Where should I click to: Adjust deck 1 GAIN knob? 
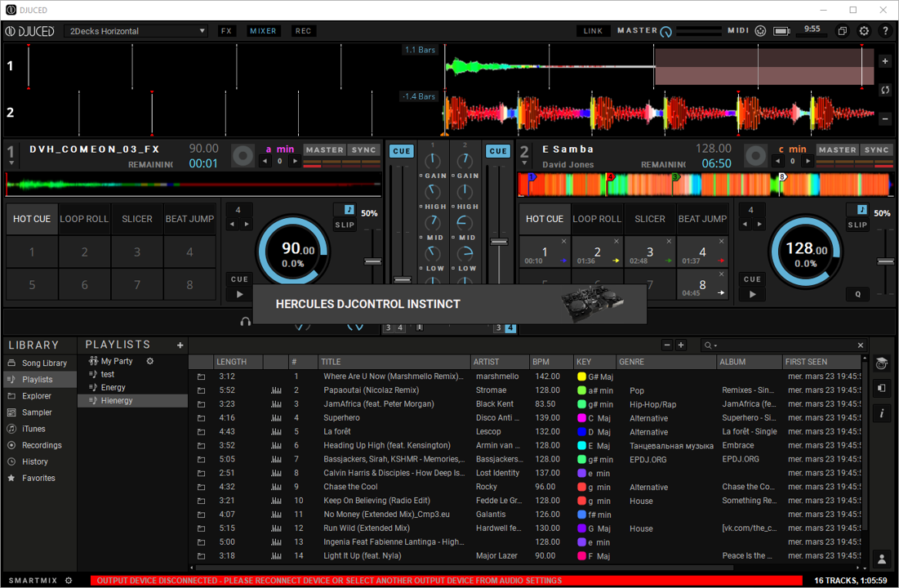click(432, 161)
